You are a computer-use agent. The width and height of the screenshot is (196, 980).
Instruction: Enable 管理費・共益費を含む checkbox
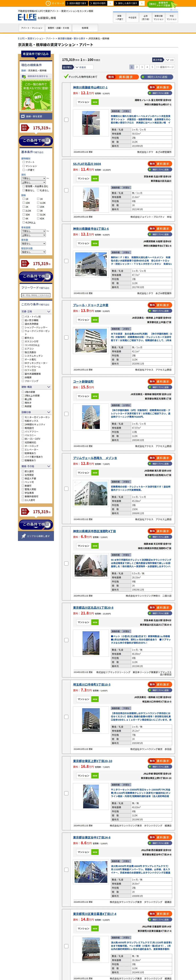point(24,186)
